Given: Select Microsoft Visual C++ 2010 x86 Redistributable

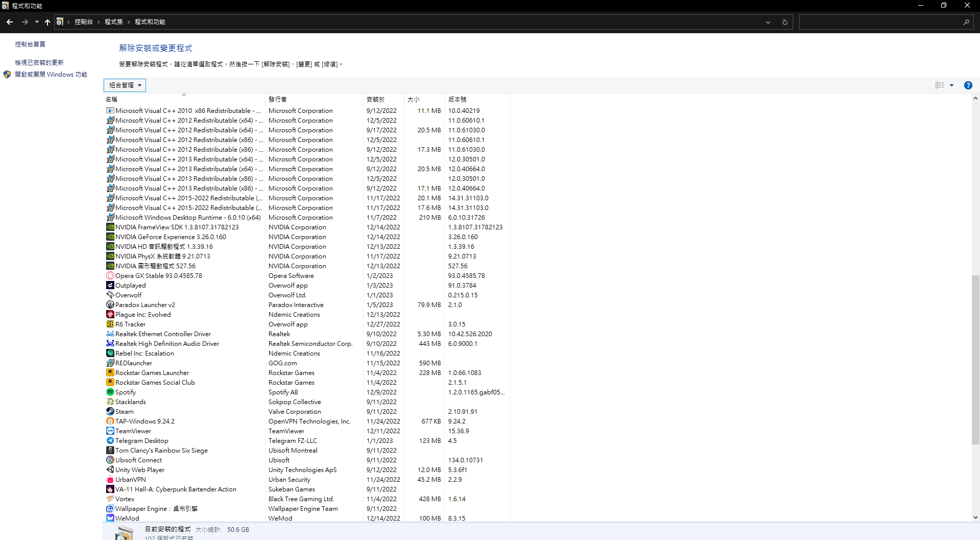Looking at the screenshot, I should point(306,111).
